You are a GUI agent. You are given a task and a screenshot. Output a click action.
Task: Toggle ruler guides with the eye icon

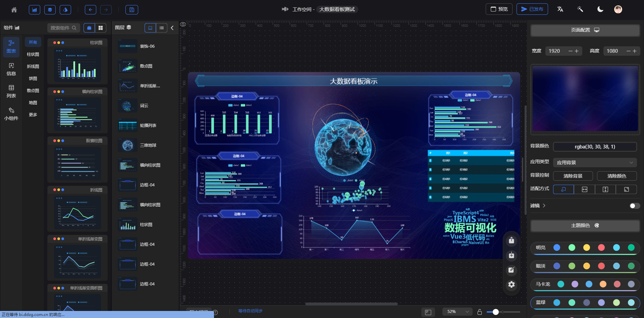coord(183,24)
